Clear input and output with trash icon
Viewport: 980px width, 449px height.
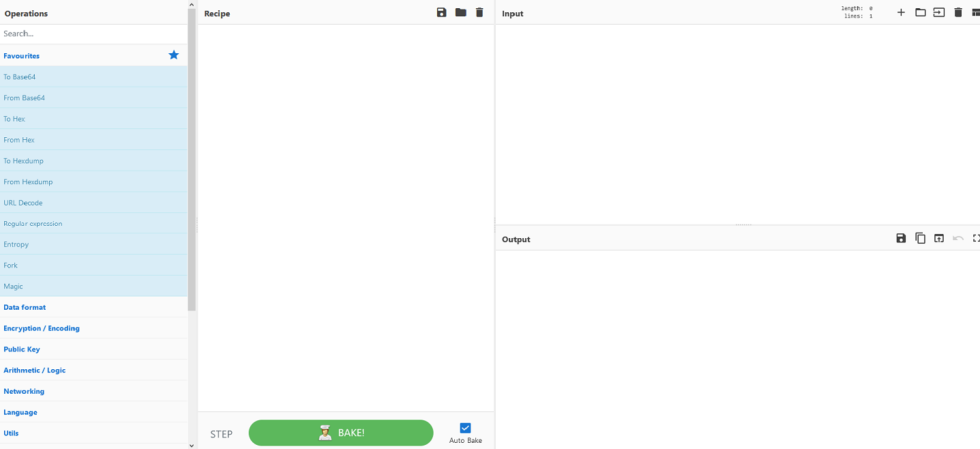click(x=958, y=12)
